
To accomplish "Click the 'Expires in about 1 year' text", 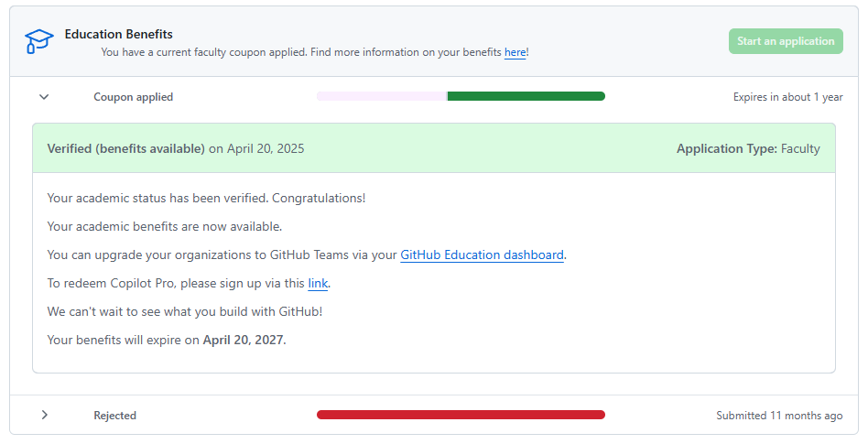I will tap(787, 97).
